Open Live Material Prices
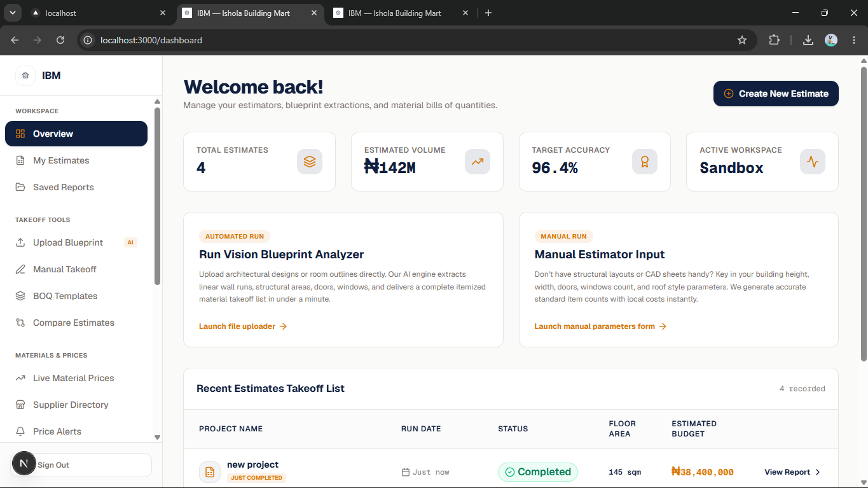Screen dimensions: 868x488 (76, 378)
